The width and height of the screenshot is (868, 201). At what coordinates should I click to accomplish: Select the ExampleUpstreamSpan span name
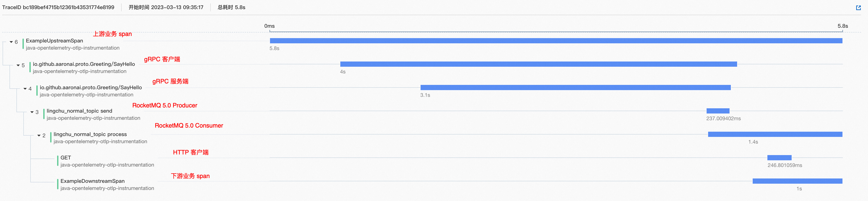[54, 41]
